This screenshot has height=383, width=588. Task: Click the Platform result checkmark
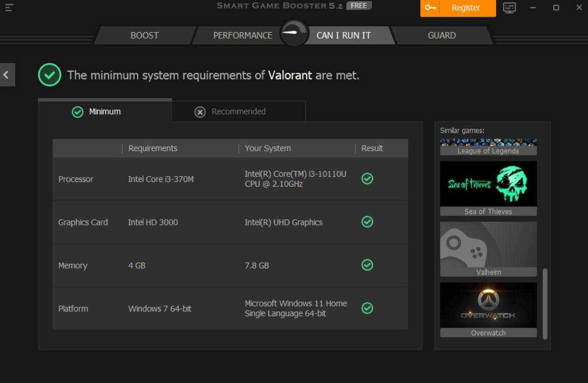(367, 308)
